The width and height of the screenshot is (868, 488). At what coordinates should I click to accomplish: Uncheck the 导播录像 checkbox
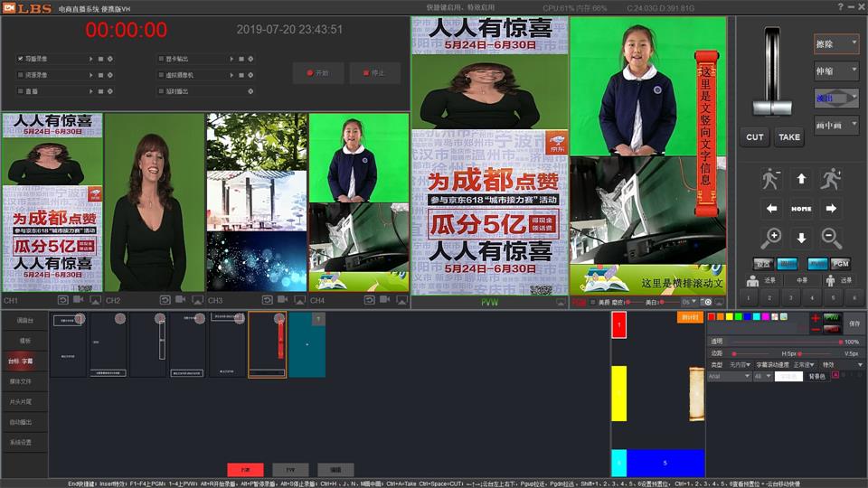point(20,59)
